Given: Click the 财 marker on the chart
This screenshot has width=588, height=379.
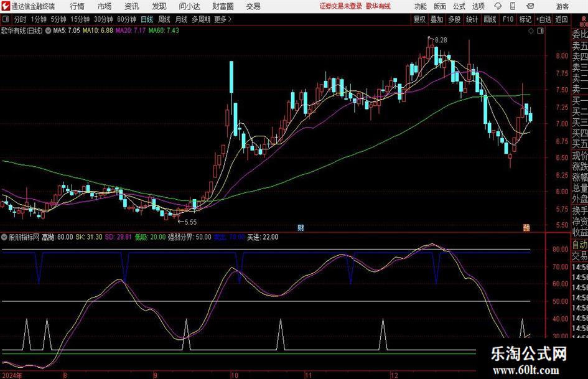Looking at the screenshot, I should (301, 228).
